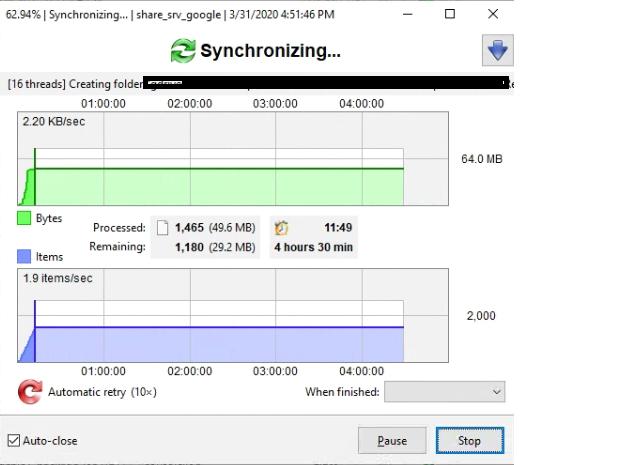The width and height of the screenshot is (617, 465).
Task: Maximize the synchronization window
Action: (x=450, y=14)
